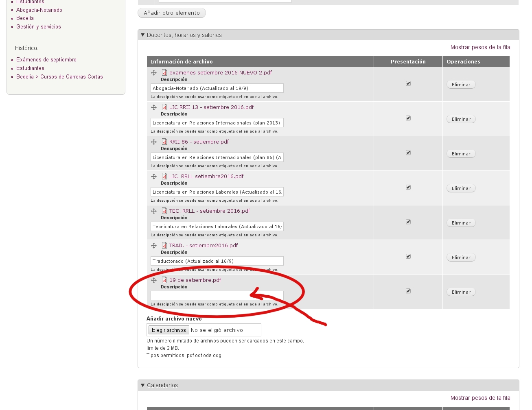Click description field Tecnicatura en Relaciones Laborales
Image resolution: width=532 pixels, height=410 pixels.
[x=217, y=227]
